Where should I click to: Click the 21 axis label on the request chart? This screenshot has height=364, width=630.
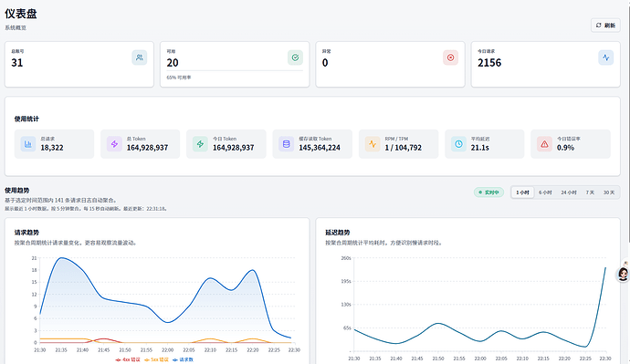[34, 258]
